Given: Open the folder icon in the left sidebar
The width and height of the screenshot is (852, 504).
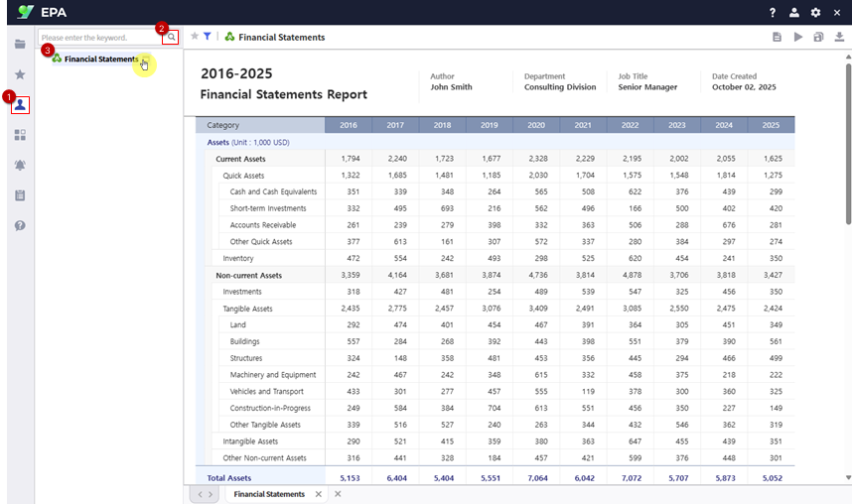Looking at the screenshot, I should (x=20, y=44).
